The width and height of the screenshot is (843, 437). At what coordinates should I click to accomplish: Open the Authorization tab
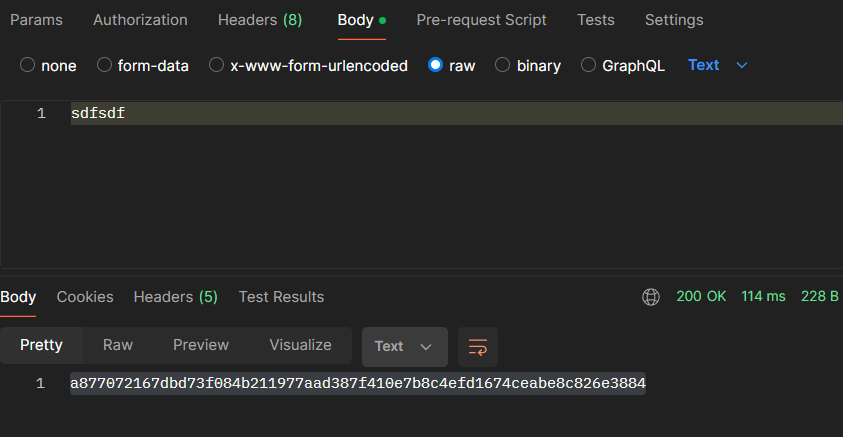pos(140,20)
